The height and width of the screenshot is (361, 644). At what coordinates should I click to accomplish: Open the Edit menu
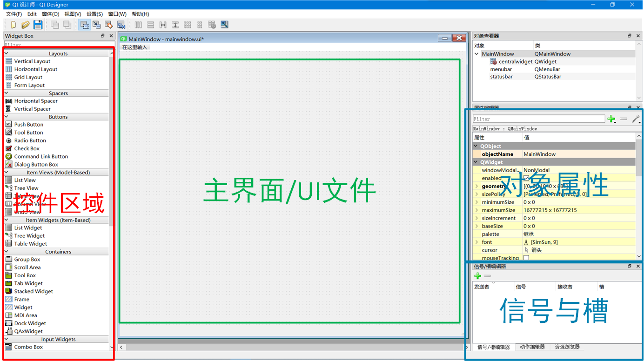click(32, 14)
